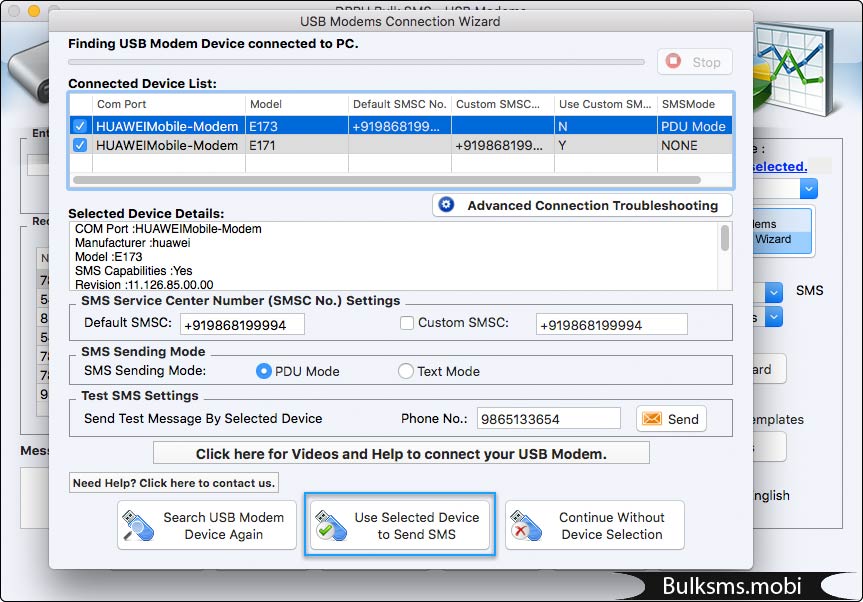Uncheck the E171 modem row checkbox

[80, 145]
